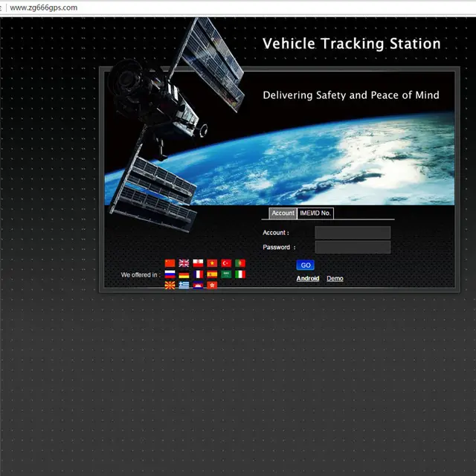Pick the Spanish flag language
Screen dimensions: 476x476
tap(212, 274)
